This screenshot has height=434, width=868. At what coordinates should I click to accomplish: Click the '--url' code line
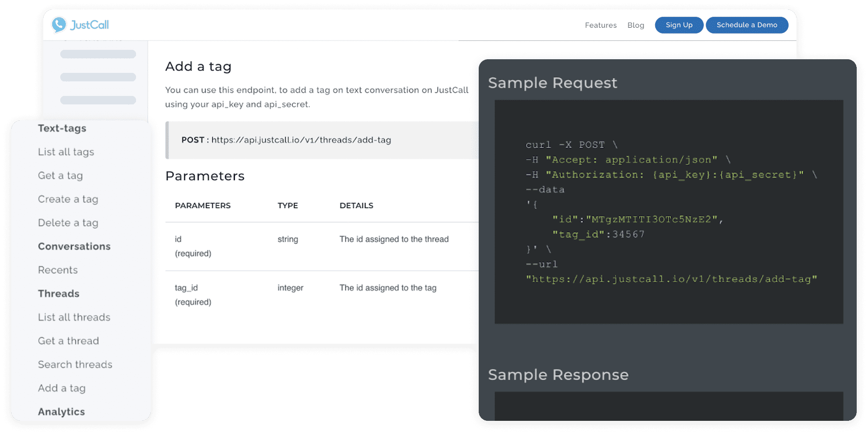pyautogui.click(x=542, y=264)
